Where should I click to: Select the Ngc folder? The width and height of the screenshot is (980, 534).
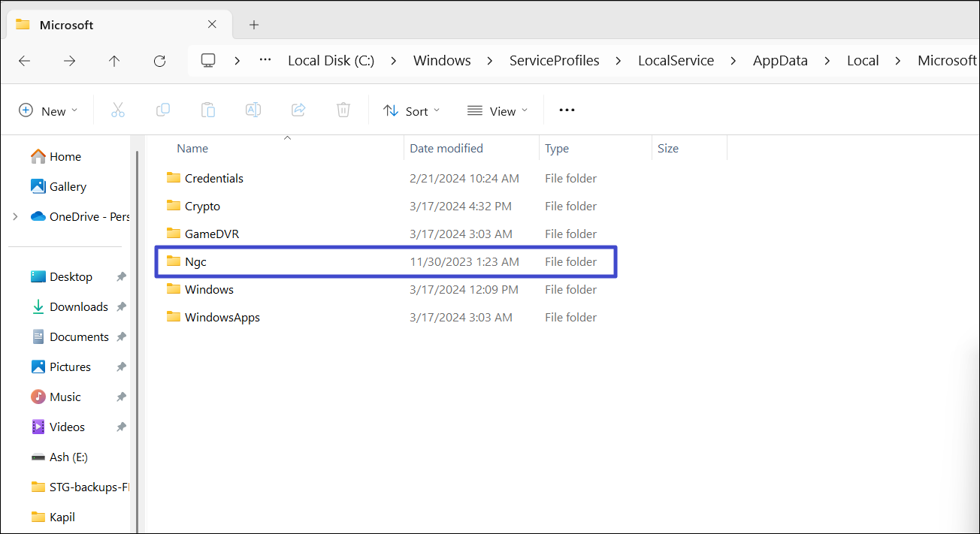click(195, 261)
